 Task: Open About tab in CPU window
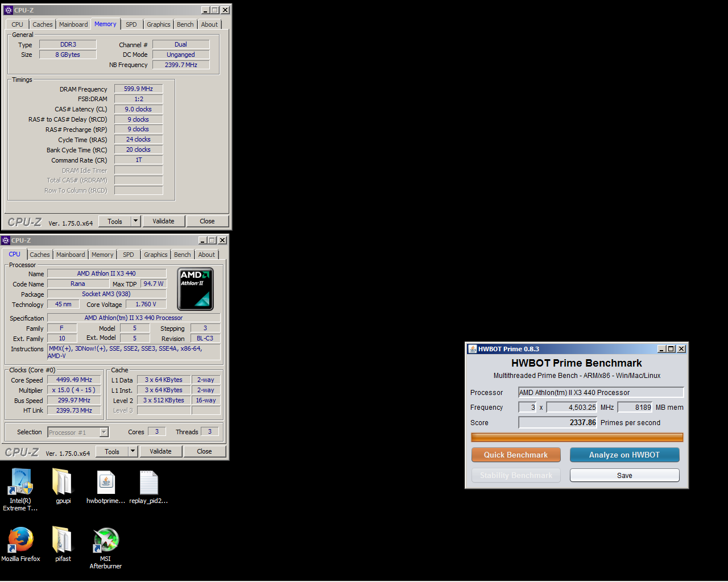(x=206, y=255)
